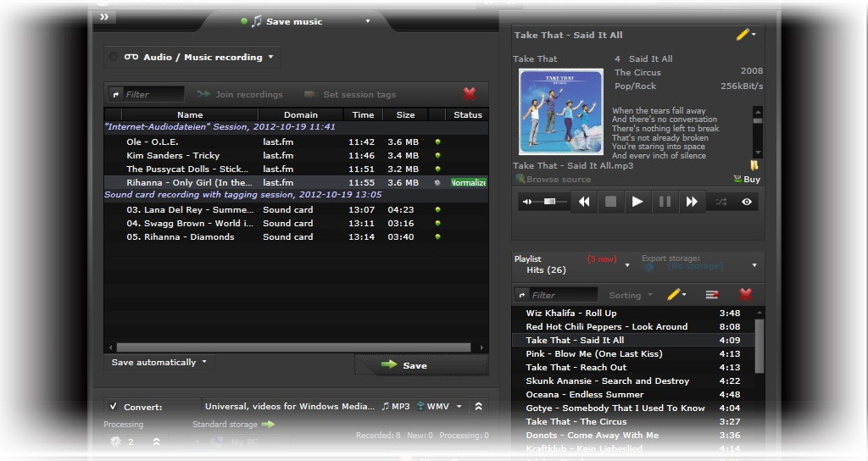Toggle the eye visibility icon in player
Screen dimensions: 868x461
[x=747, y=202]
